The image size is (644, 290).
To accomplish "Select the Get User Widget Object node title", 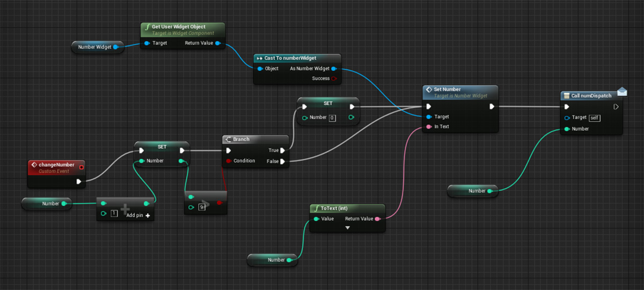I will coord(179,27).
